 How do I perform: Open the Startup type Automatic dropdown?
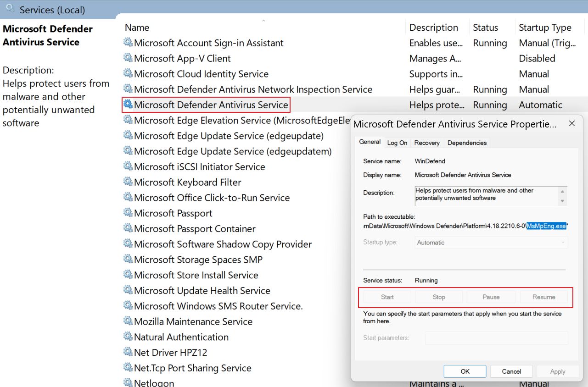(491, 243)
